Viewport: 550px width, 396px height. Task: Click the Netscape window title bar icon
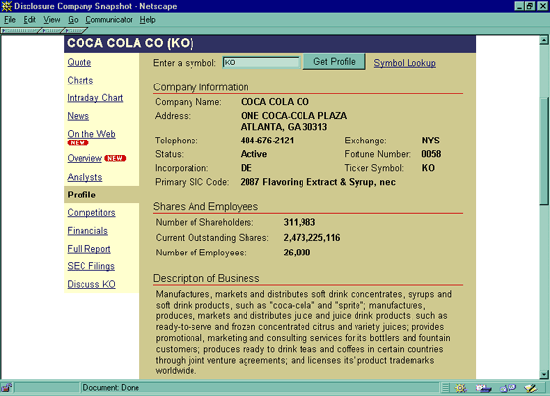tap(6, 6)
